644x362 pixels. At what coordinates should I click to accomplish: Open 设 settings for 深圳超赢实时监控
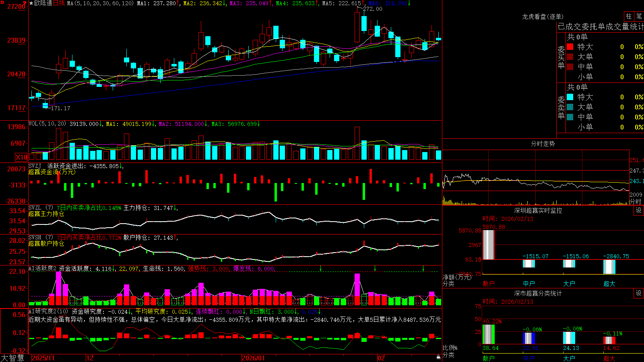(639, 210)
